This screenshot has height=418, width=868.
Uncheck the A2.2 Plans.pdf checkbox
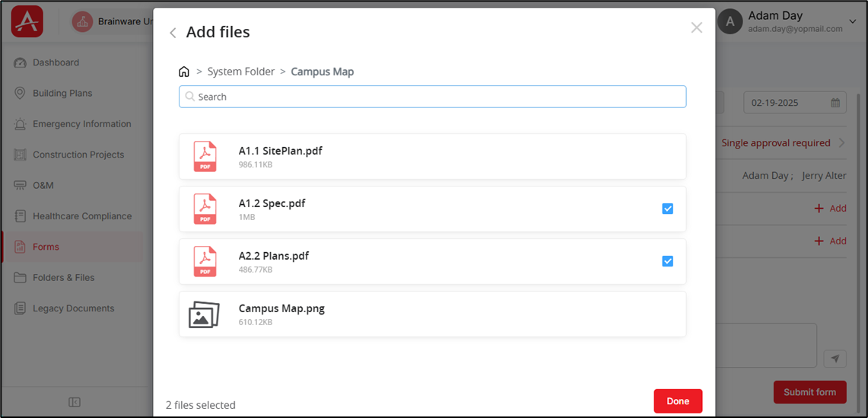(667, 261)
